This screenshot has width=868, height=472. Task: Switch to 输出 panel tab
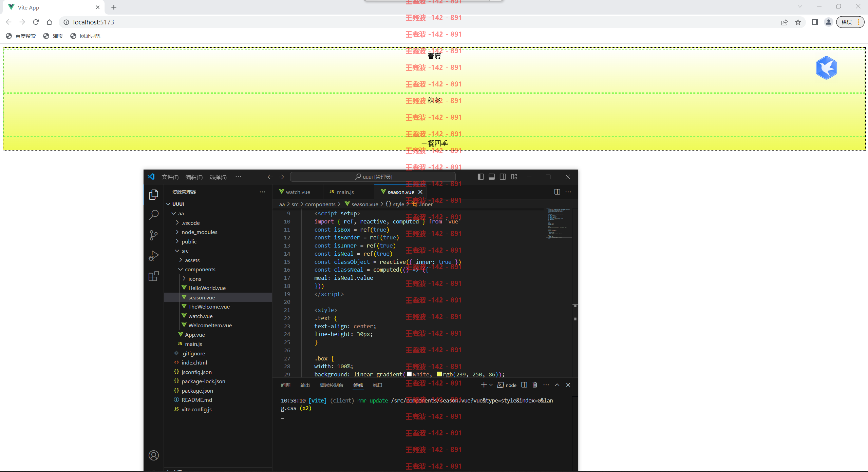click(305, 385)
